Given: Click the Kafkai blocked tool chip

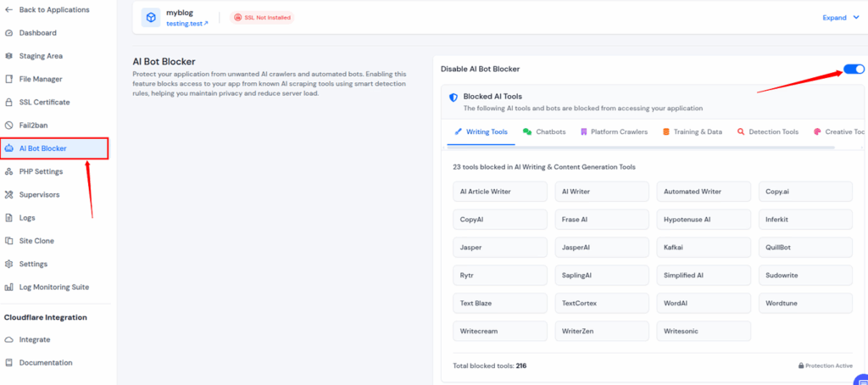Looking at the screenshot, I should pos(704,248).
